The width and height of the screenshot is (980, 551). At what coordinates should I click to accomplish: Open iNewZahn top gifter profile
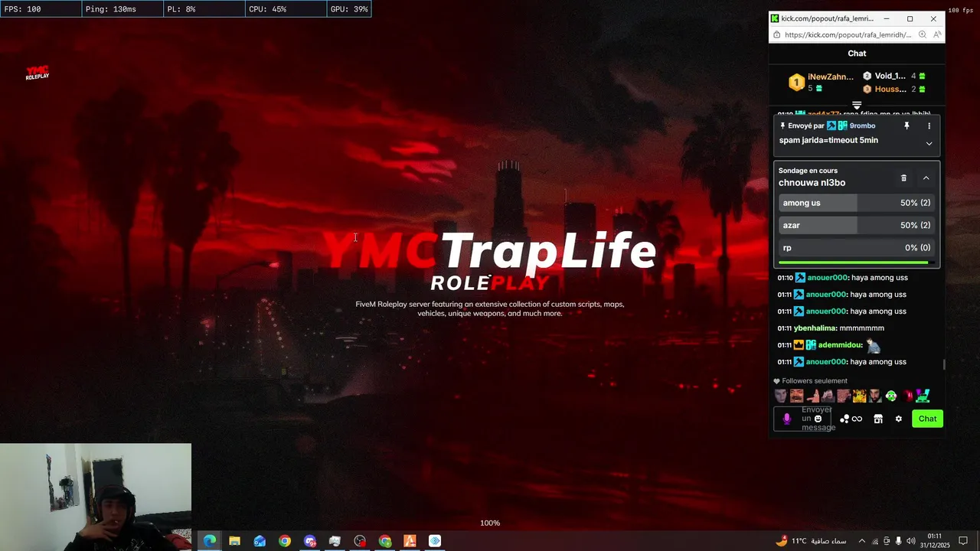(x=830, y=77)
